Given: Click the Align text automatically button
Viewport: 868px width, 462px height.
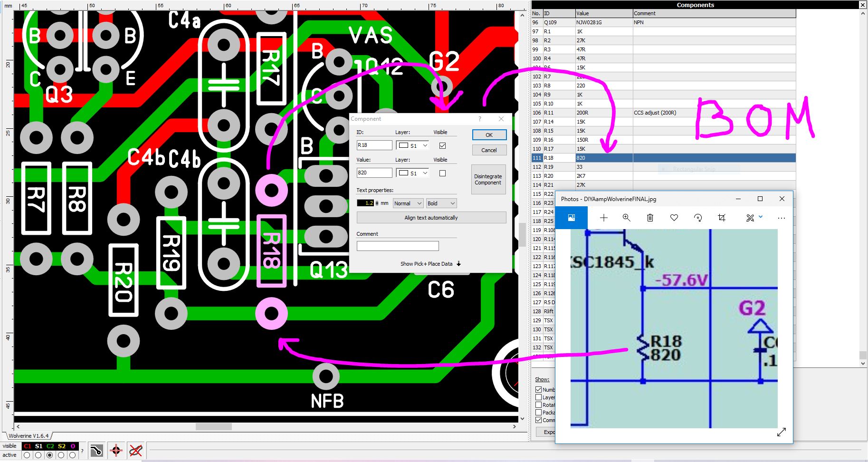Looking at the screenshot, I should (431, 218).
